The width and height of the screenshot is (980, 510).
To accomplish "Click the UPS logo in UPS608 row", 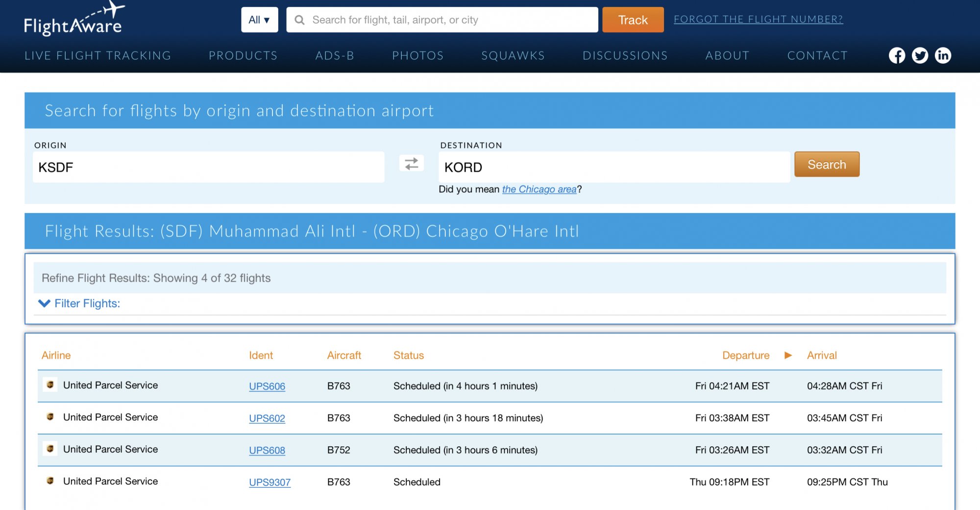I will [50, 448].
